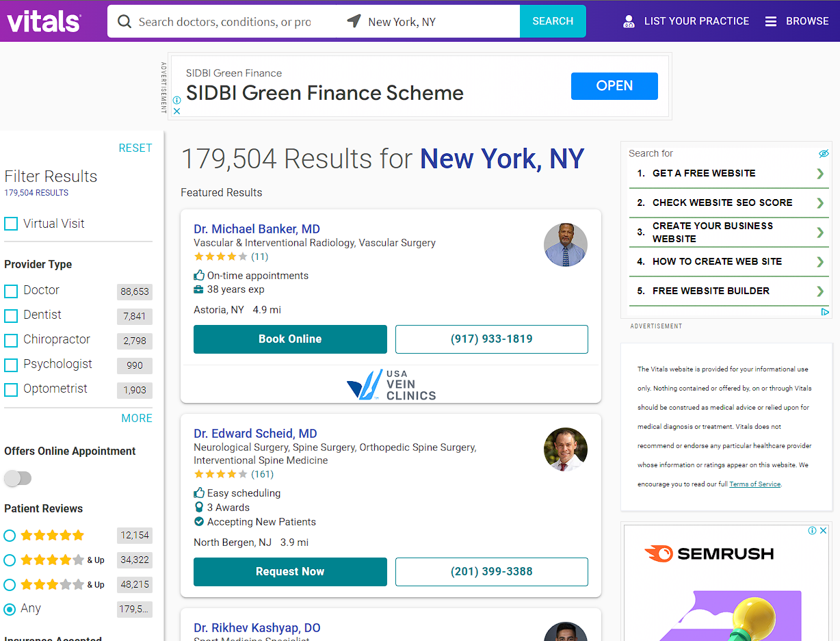Check the Doctor provider type checkbox
The image size is (840, 641).
click(x=11, y=291)
